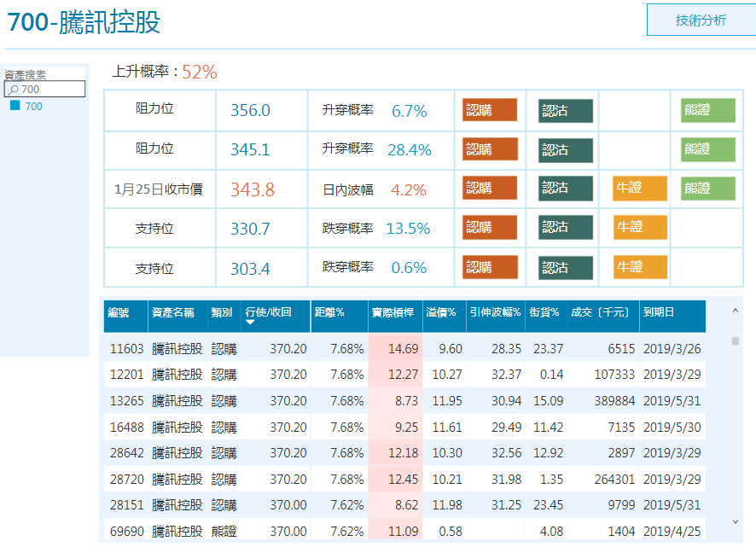
Task: Select warrant row 16488
Action: (x=404, y=427)
